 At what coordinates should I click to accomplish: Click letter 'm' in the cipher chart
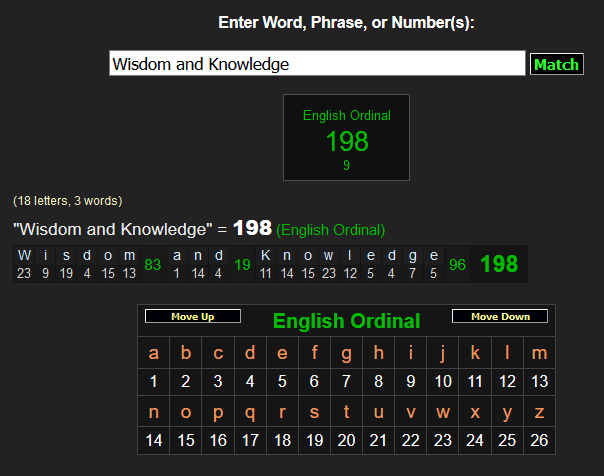(540, 353)
